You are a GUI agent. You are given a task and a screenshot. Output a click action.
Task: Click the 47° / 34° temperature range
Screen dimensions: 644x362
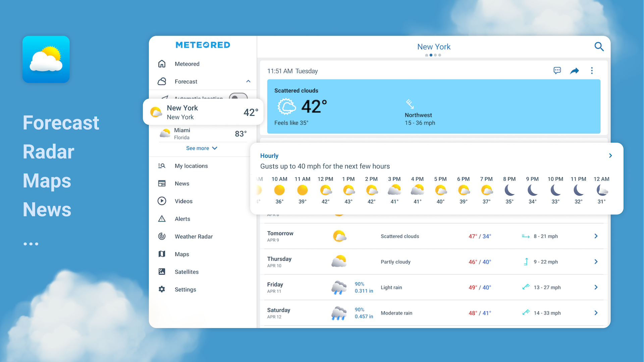click(480, 236)
